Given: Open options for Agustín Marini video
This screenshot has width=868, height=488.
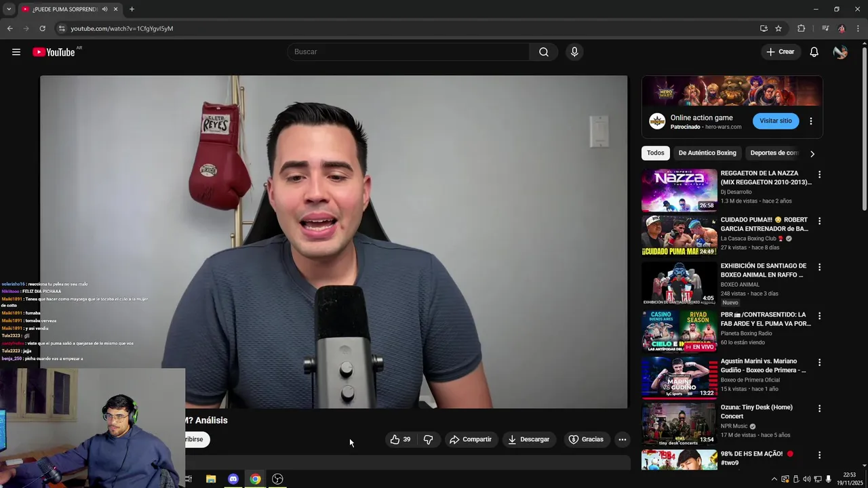Looking at the screenshot, I should click(819, 363).
